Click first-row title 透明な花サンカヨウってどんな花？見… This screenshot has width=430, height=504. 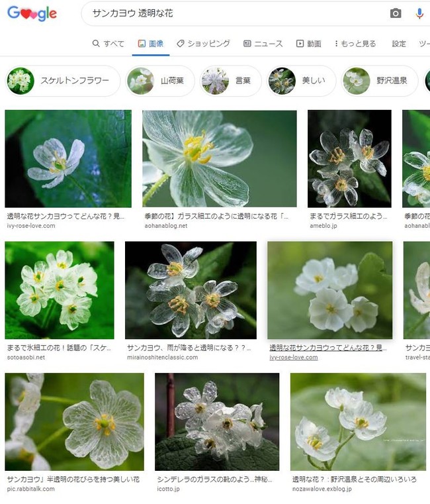[66, 216]
